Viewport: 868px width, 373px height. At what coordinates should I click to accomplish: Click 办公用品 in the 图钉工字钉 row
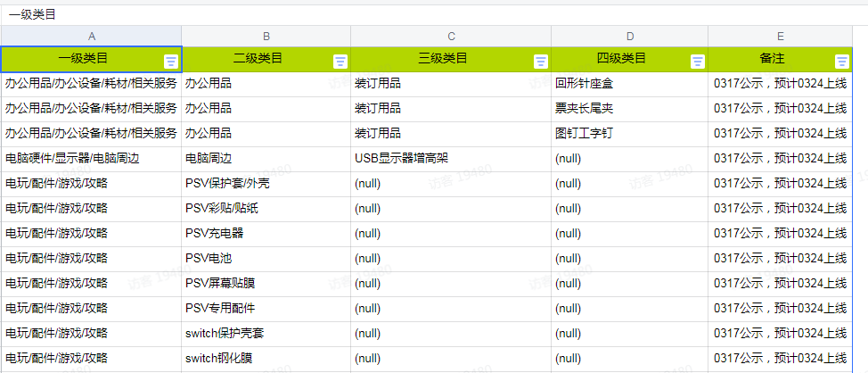coord(266,134)
